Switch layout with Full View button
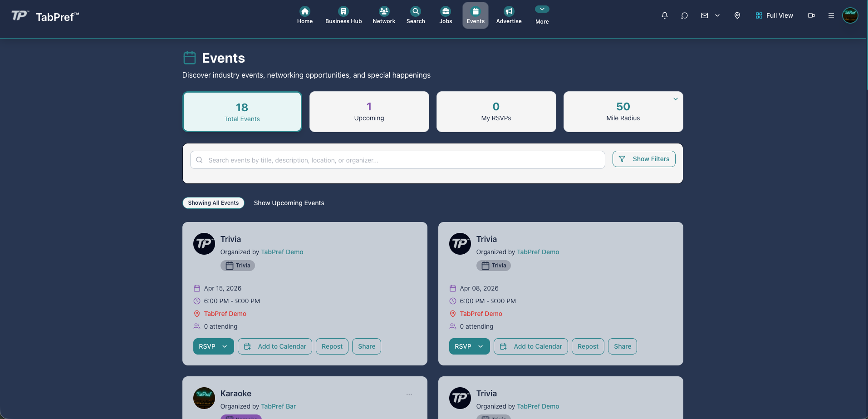 point(774,15)
